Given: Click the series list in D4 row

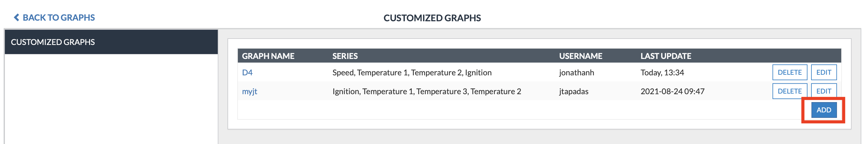Looking at the screenshot, I should [411, 72].
